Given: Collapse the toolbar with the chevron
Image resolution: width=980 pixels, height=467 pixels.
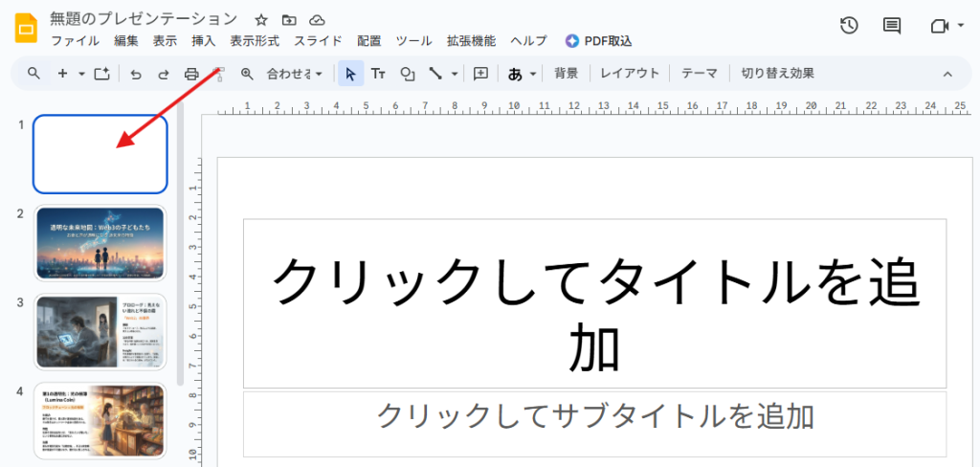Looking at the screenshot, I should pos(947,74).
